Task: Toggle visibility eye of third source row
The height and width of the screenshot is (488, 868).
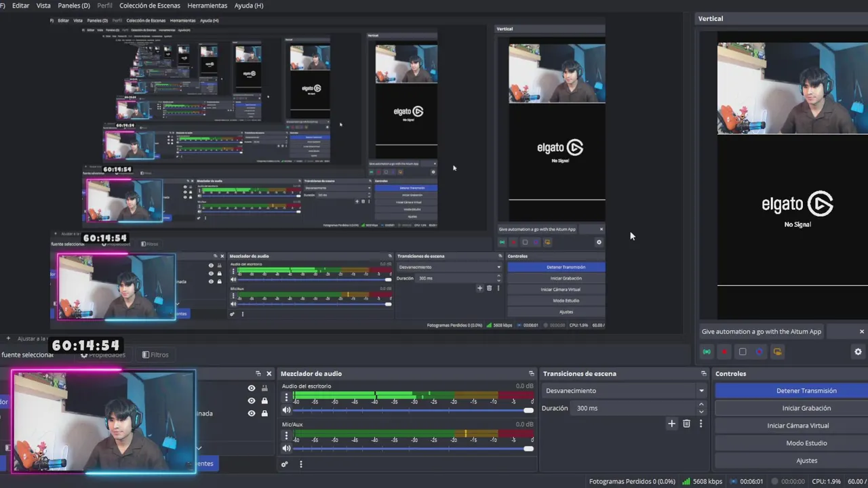Action: (x=252, y=413)
